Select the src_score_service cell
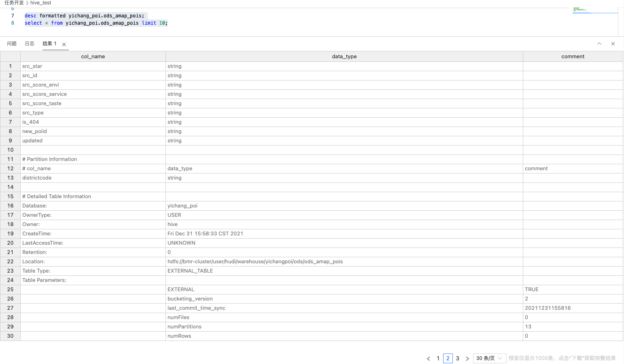The image size is (624, 364). (93, 94)
